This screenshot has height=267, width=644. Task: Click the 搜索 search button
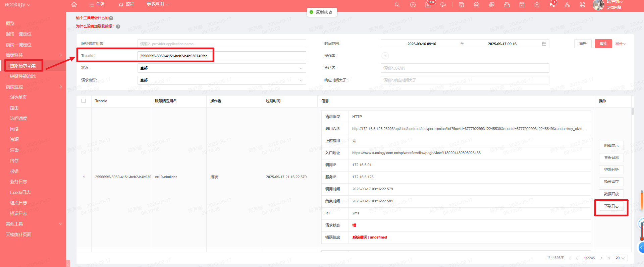[603, 44]
